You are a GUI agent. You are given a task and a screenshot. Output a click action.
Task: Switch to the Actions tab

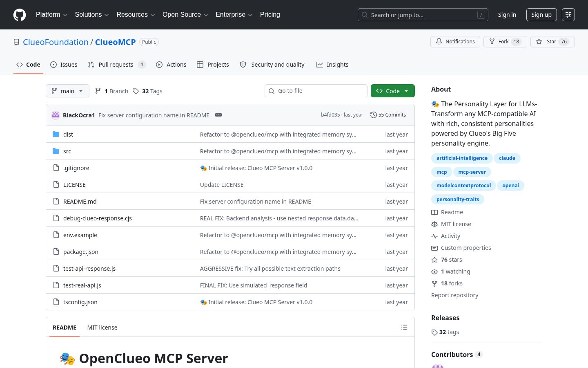click(x=171, y=65)
